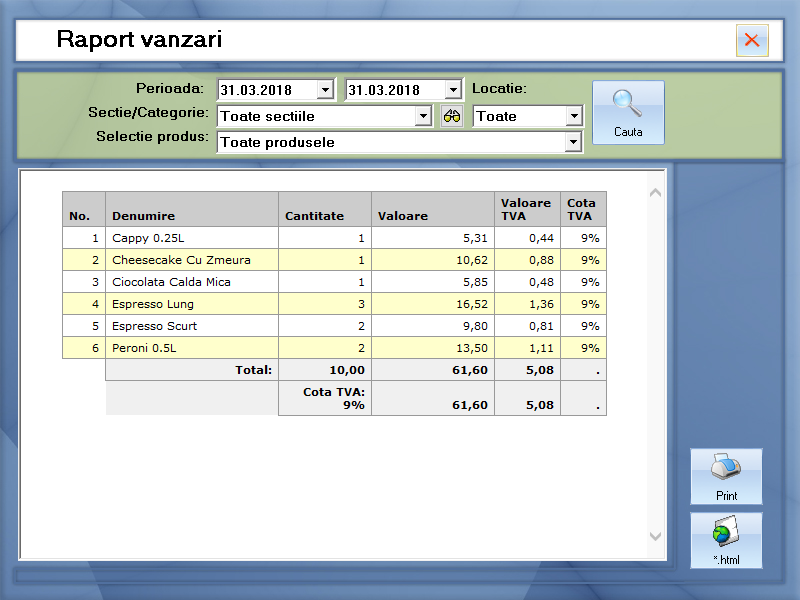Select the Espresso Lung row
Image resolution: width=800 pixels, height=600 pixels.
(334, 304)
